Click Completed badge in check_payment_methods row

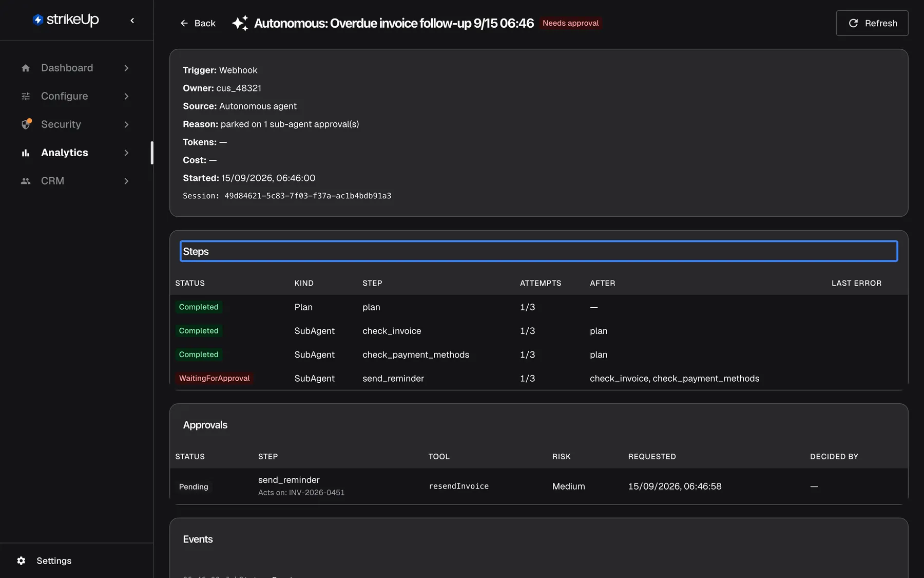tap(199, 354)
